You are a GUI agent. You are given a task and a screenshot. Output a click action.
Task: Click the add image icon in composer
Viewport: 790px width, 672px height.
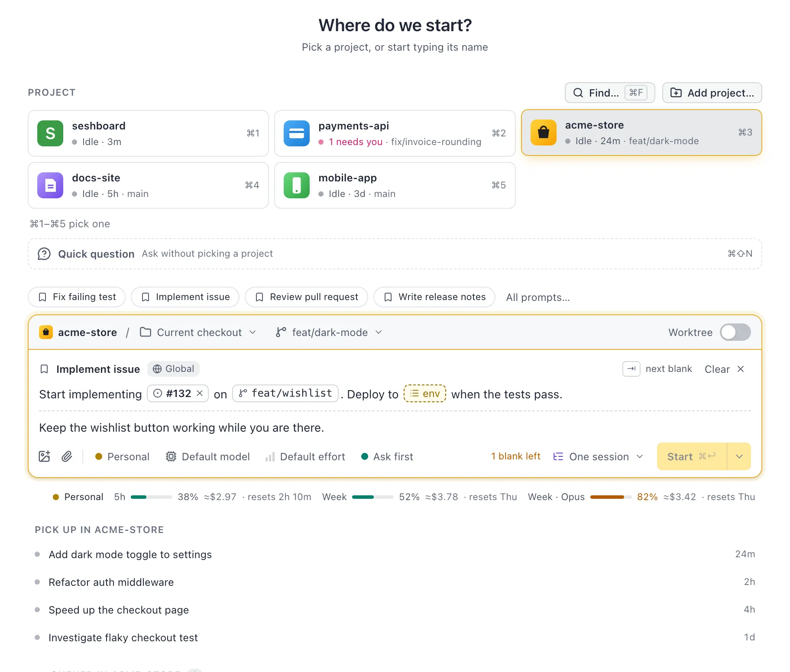[45, 456]
